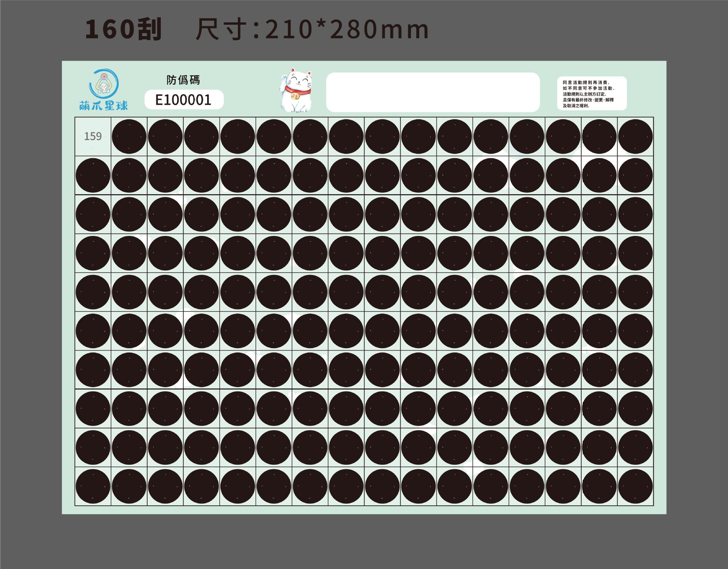Click the blank white box beside the cat

point(433,92)
